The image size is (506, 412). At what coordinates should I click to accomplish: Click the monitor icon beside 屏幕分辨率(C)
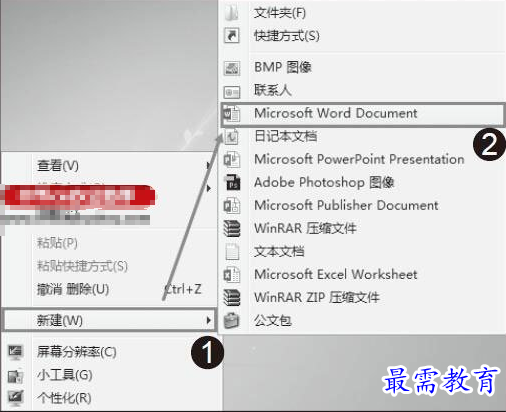click(x=15, y=352)
